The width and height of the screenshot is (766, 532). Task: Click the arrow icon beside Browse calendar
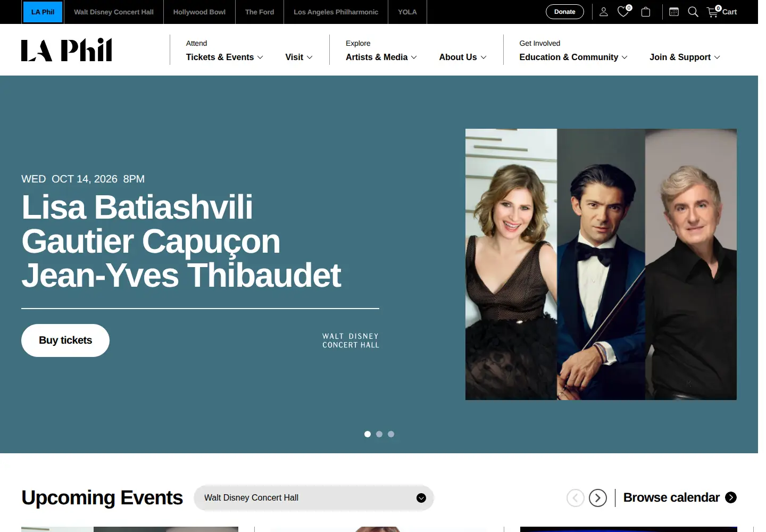731,497
